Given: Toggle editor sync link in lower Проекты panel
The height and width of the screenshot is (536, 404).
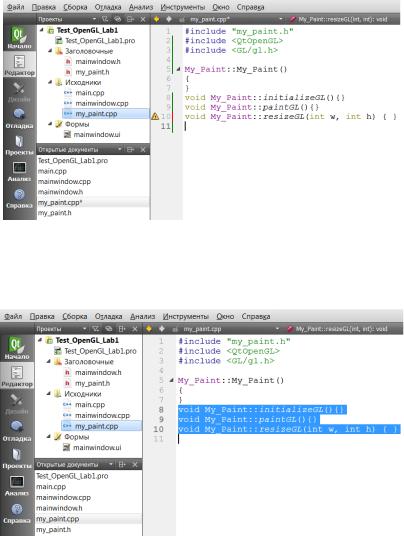Looking at the screenshot, I should (x=109, y=329).
